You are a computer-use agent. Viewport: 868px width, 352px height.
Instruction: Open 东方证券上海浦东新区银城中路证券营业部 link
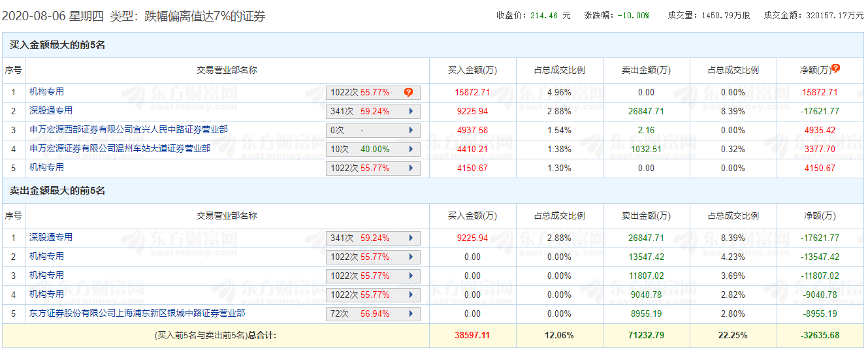pos(137,313)
